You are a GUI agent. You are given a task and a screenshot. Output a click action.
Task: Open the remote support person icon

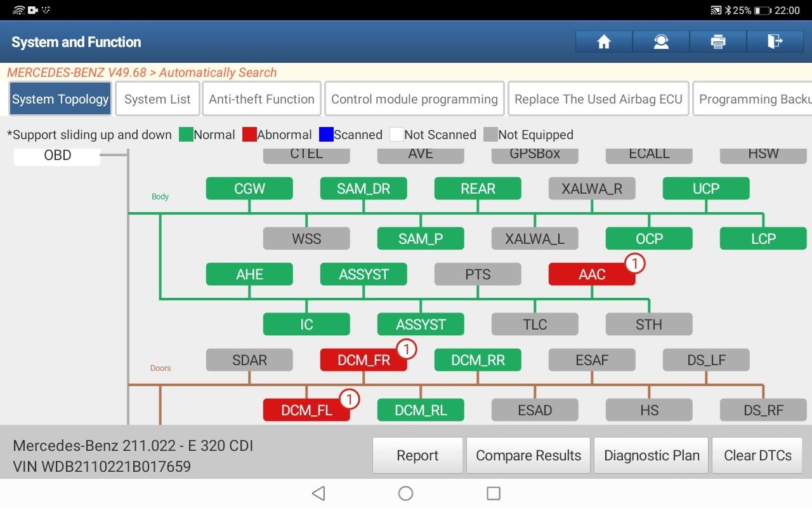661,42
